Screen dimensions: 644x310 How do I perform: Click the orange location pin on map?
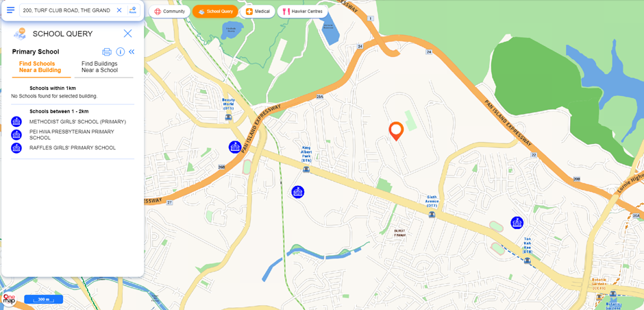pyautogui.click(x=397, y=131)
